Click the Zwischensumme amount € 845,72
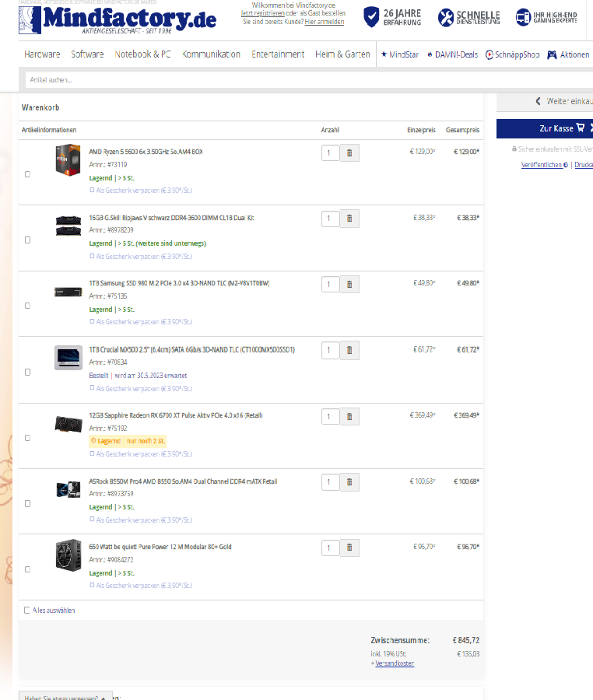Screen dimensions: 593x700 pyautogui.click(x=465, y=640)
